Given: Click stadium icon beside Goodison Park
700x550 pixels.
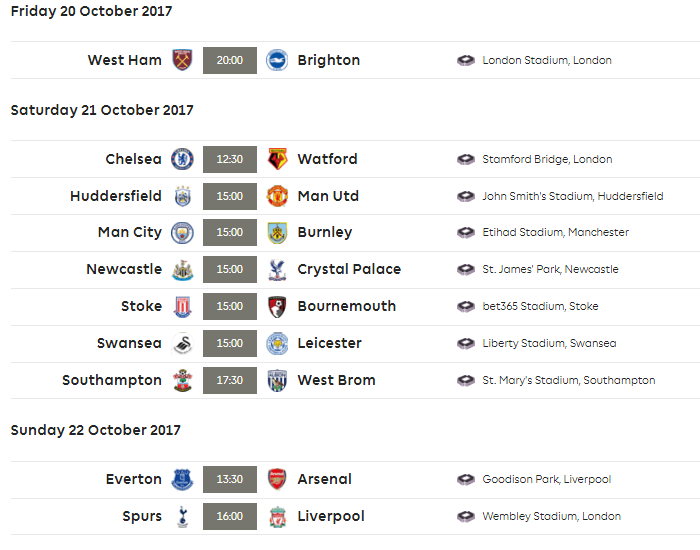Looking at the screenshot, I should click(466, 479).
